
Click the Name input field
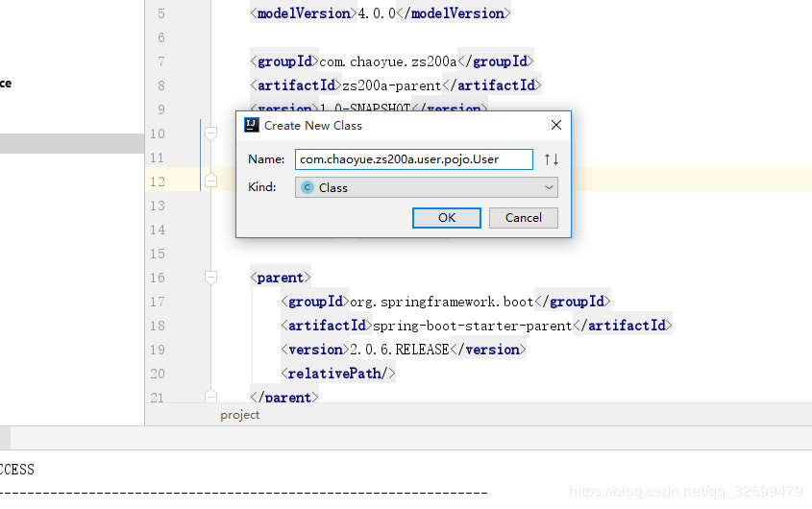pos(414,159)
